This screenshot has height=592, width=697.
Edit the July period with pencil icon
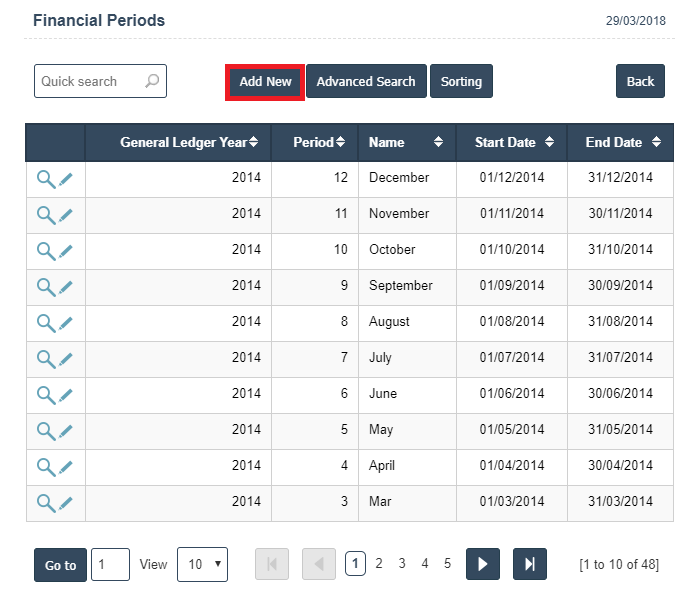[65, 360]
